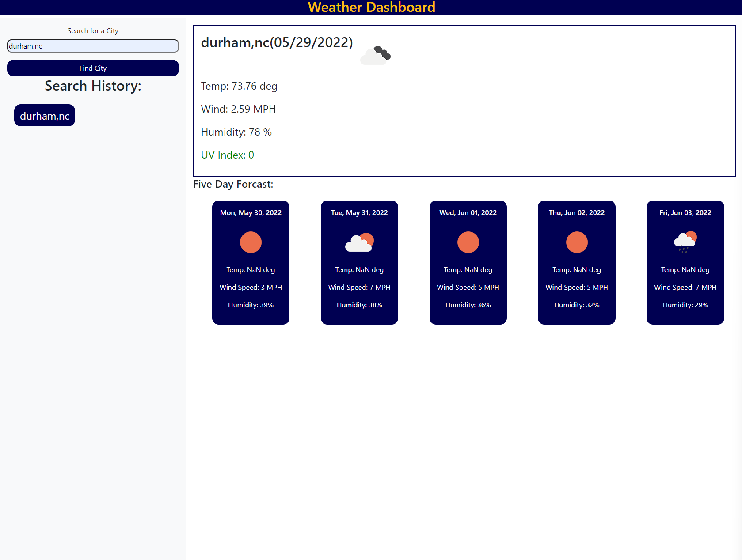This screenshot has width=742, height=560.
Task: Click the rain cloud icon on Fri, Jun 03 card
Action: coord(685,242)
